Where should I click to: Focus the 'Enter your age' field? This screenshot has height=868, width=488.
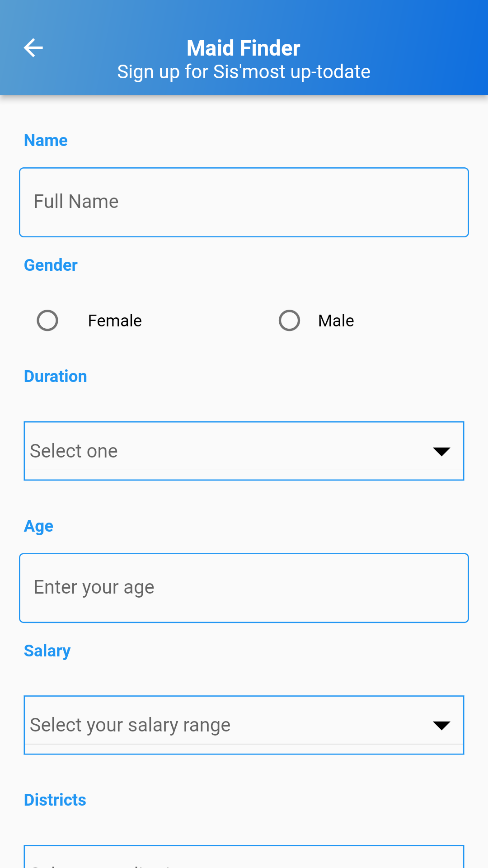click(244, 588)
